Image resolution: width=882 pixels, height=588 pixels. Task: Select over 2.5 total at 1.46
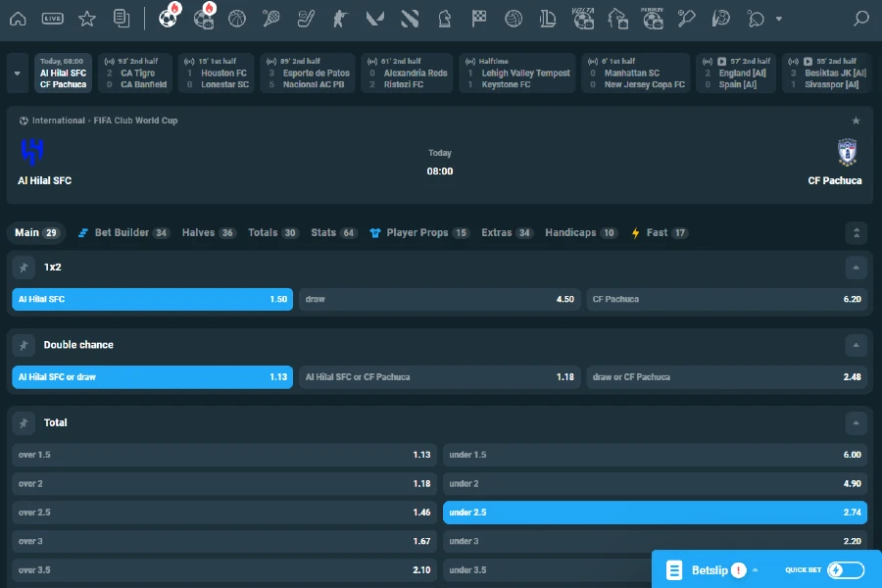click(x=223, y=513)
